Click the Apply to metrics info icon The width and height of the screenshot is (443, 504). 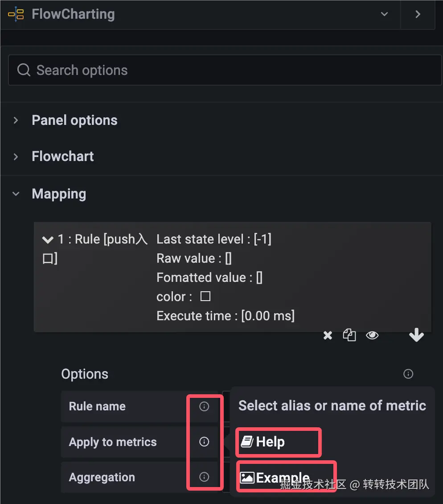204,442
